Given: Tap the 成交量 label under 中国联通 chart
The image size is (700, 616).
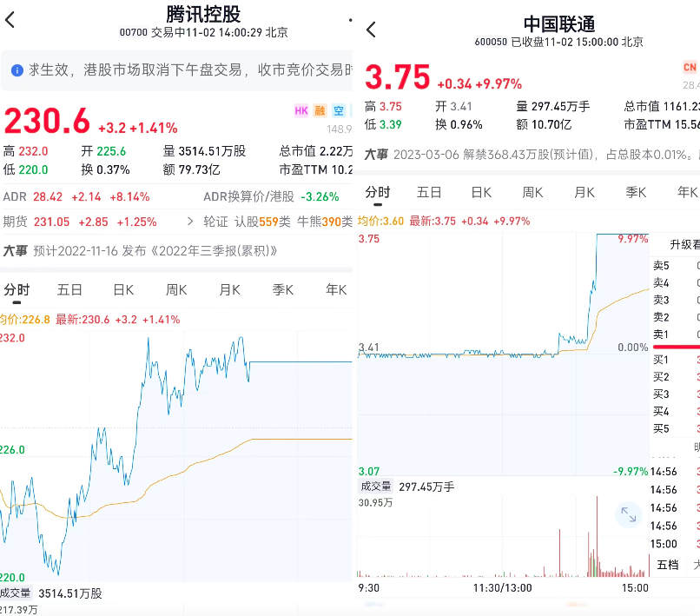Looking at the screenshot, I should point(376,487).
